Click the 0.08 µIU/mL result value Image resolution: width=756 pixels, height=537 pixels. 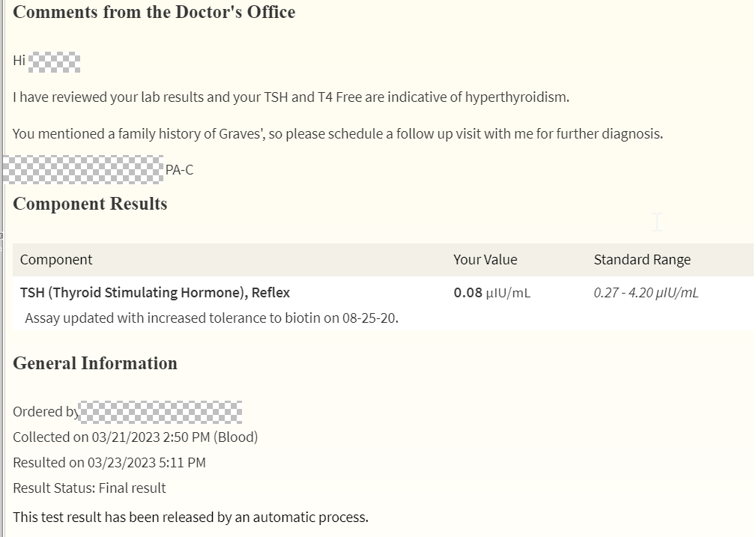[x=492, y=293]
